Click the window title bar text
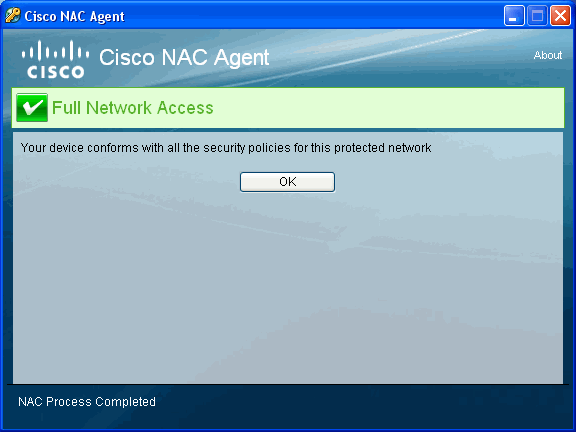The image size is (577, 432). point(74,17)
